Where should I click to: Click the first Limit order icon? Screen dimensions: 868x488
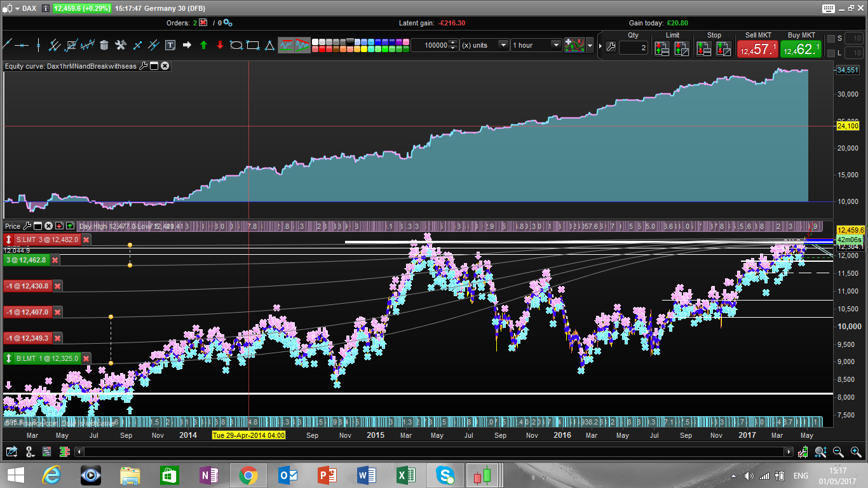(661, 48)
